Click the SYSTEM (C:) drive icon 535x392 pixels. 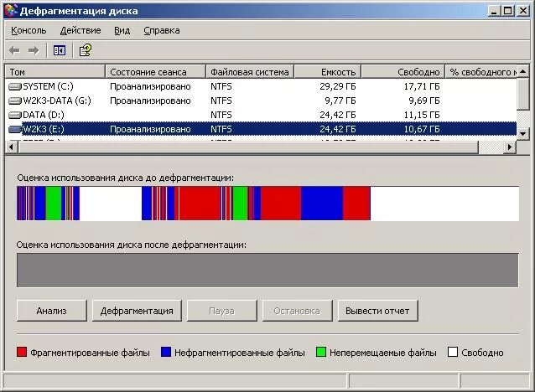14,86
